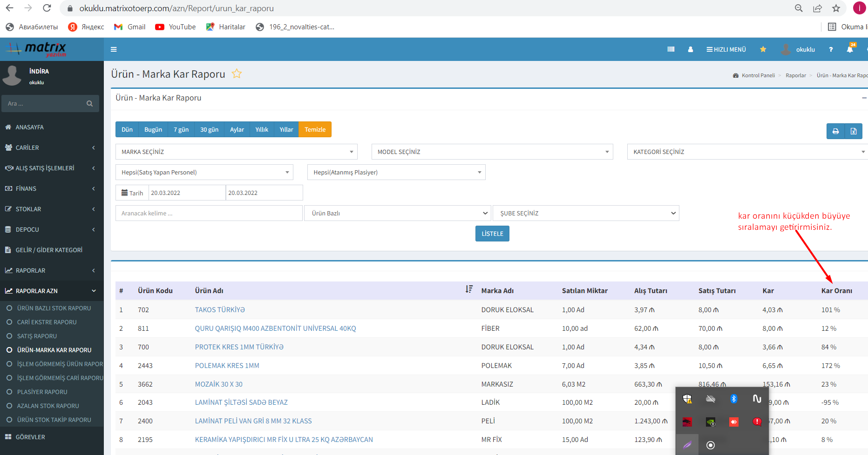
Task: Open HIZLI MENÜ in the top bar
Action: 726,49
